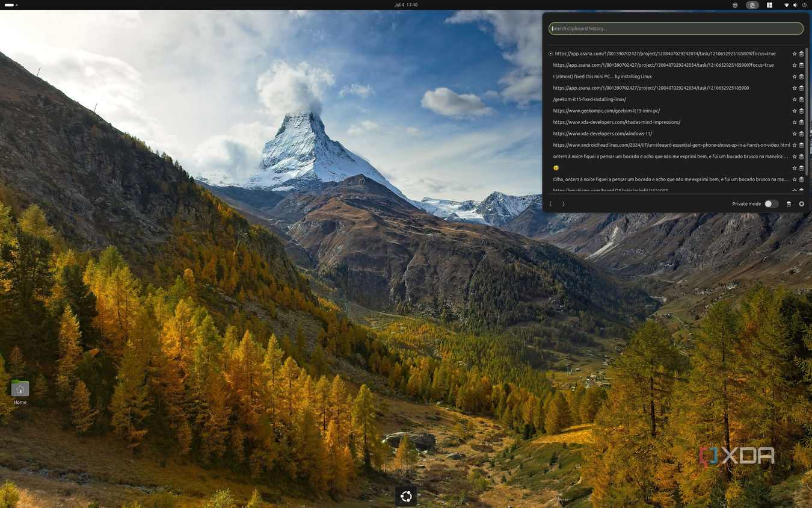Screen dimensions: 812x508
Task: Pick the khadas-mind-impressions URL item
Action: [x=617, y=122]
